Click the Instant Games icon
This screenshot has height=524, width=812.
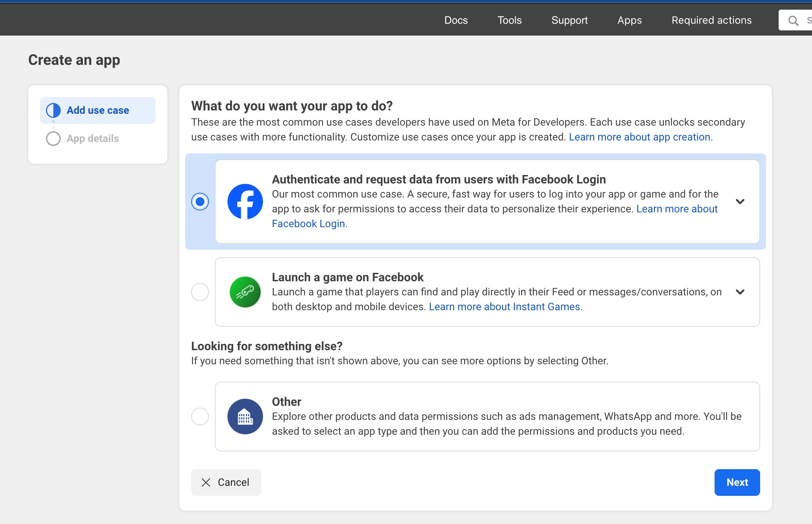pos(244,291)
